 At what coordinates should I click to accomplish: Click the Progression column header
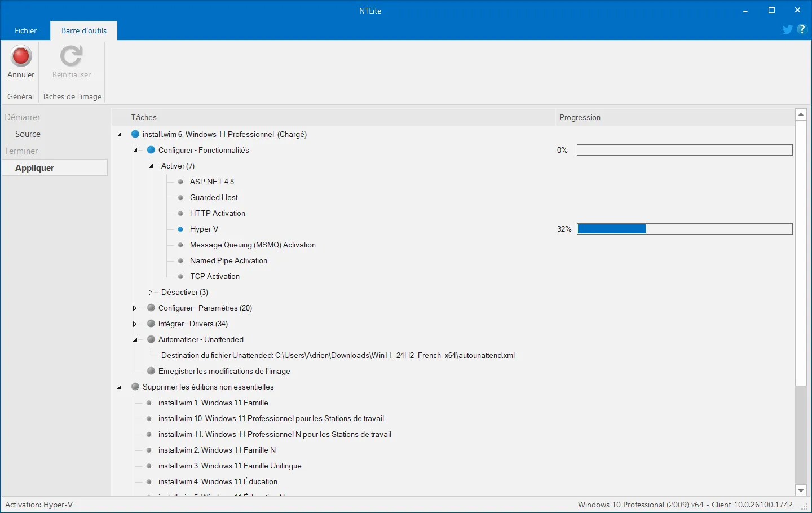(x=675, y=117)
